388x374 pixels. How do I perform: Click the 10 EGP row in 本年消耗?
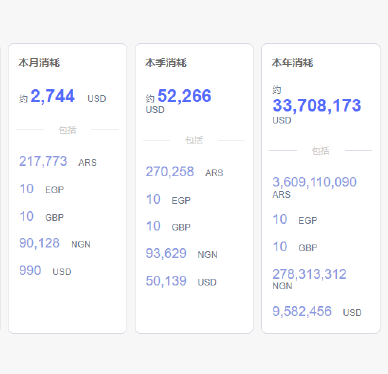pos(295,220)
